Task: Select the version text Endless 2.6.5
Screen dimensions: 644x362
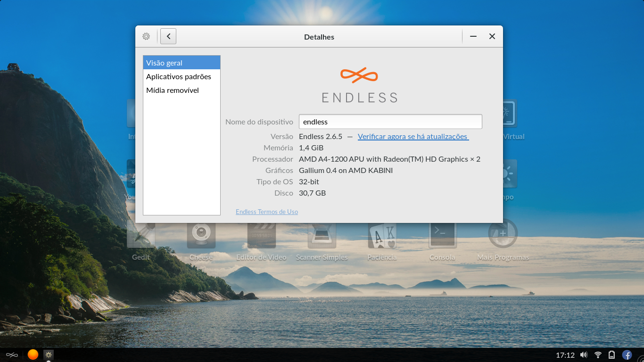Action: 321,137
